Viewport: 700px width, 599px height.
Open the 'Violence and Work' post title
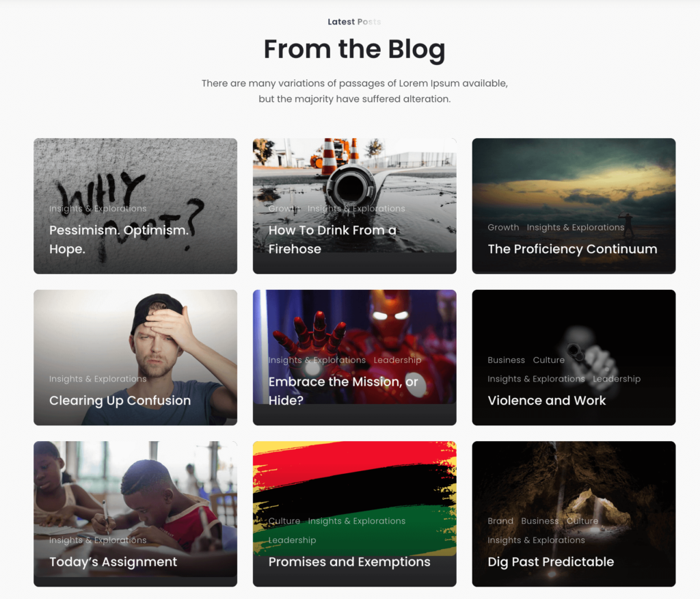pyautogui.click(x=546, y=400)
